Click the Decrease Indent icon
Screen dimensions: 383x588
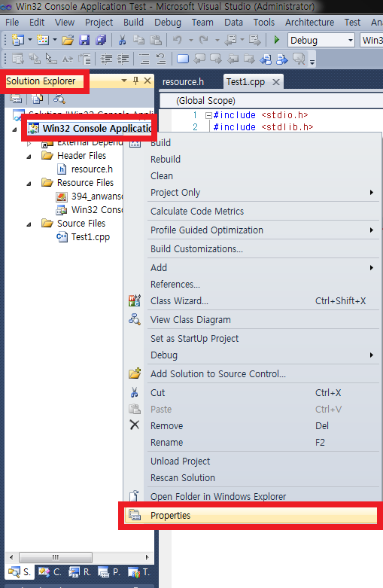pos(106,59)
